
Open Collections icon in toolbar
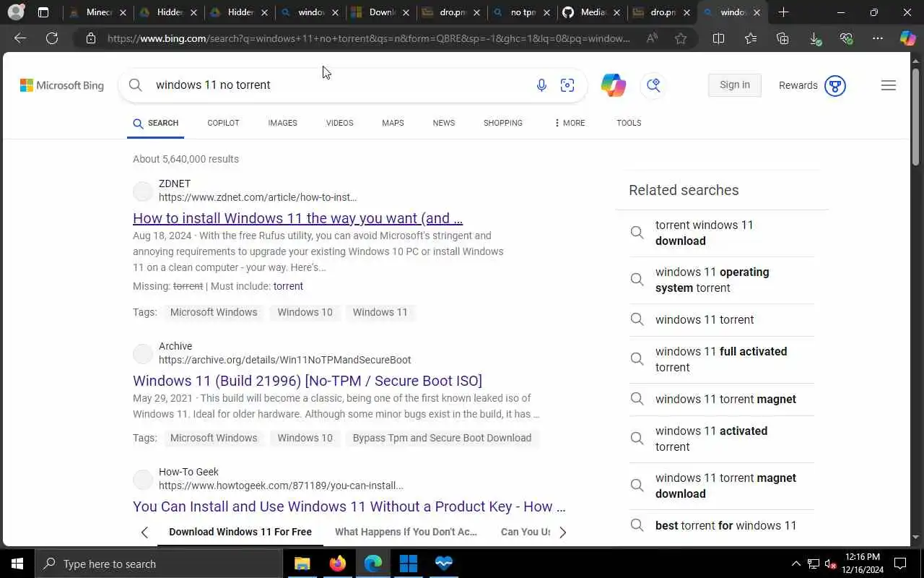(783, 38)
